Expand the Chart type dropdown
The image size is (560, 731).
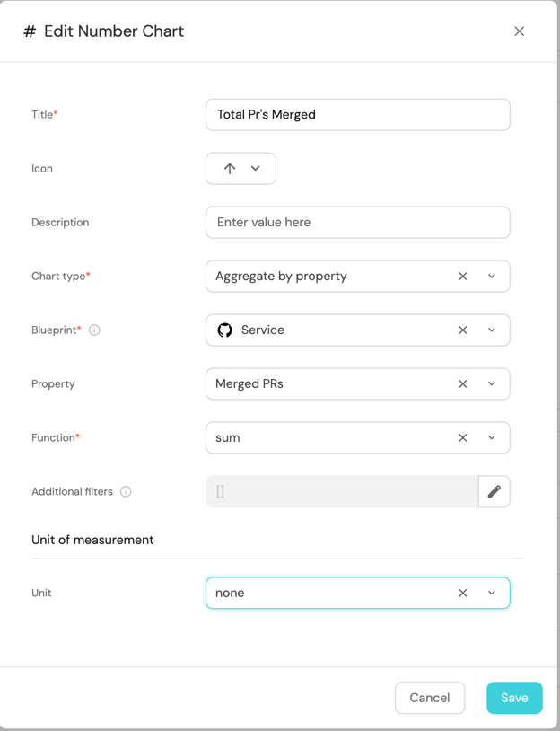pyautogui.click(x=492, y=277)
